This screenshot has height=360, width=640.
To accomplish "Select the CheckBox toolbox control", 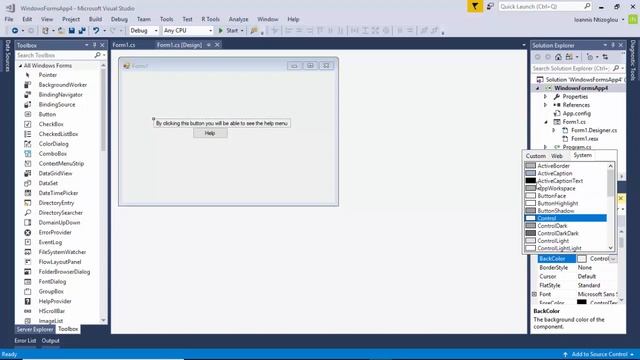I will pyautogui.click(x=51, y=124).
